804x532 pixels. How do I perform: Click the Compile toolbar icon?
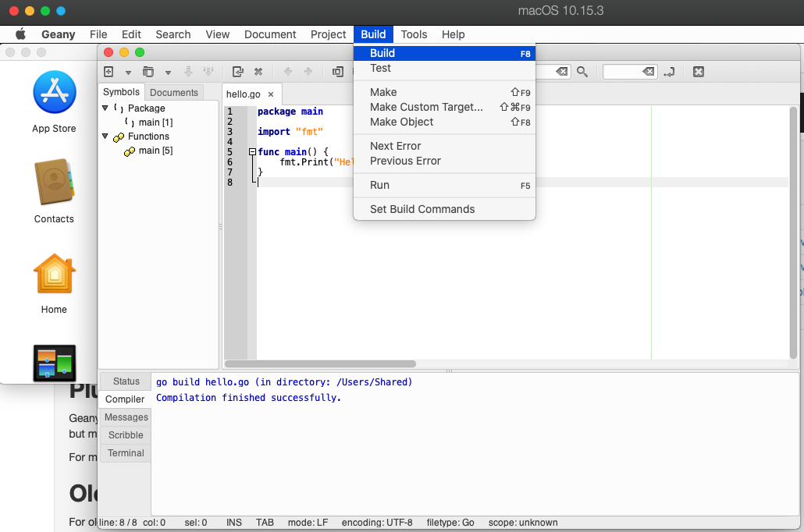coord(337,72)
